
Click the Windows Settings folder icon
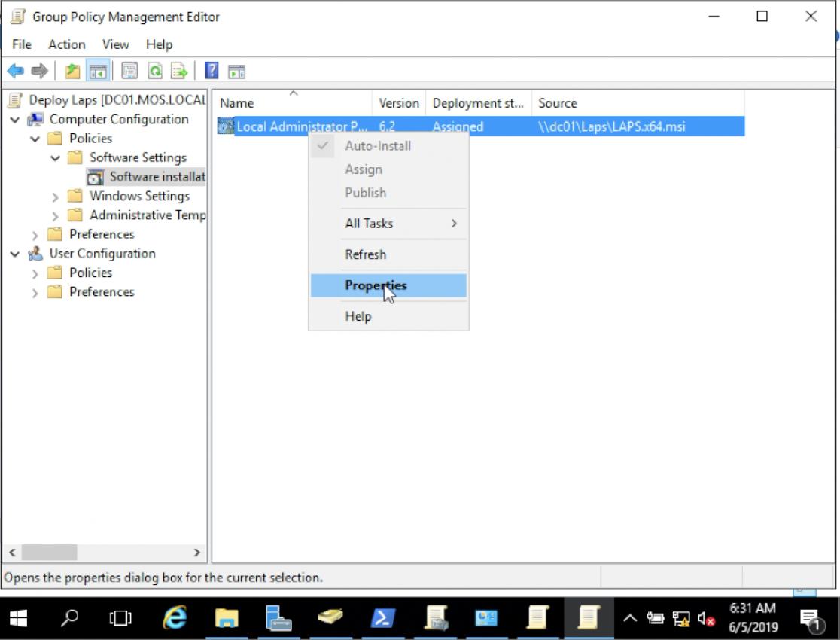(75, 197)
